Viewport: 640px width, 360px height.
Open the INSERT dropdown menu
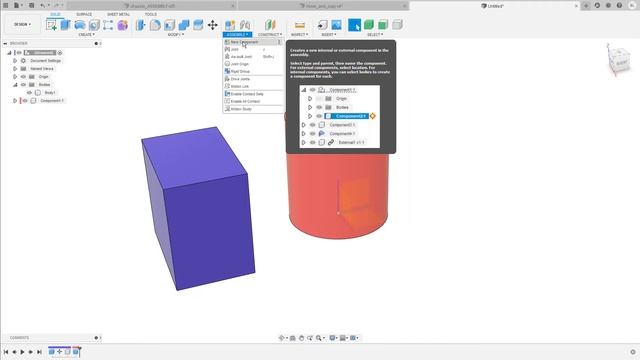click(329, 35)
